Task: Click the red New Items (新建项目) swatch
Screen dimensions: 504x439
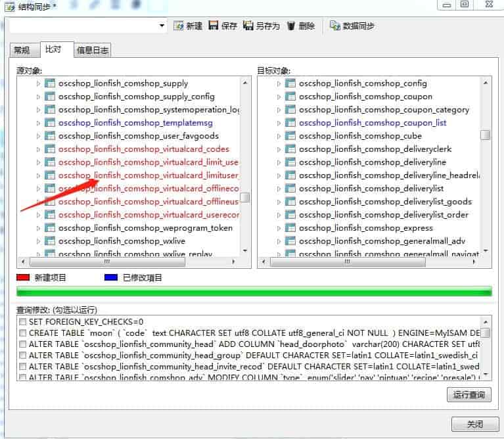Action: point(23,277)
